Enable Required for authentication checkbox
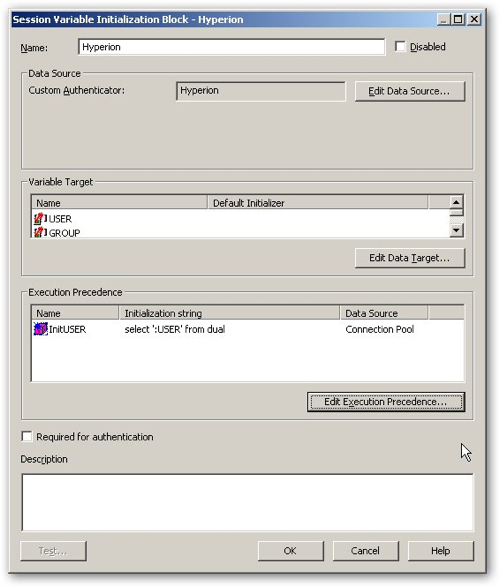 point(27,437)
